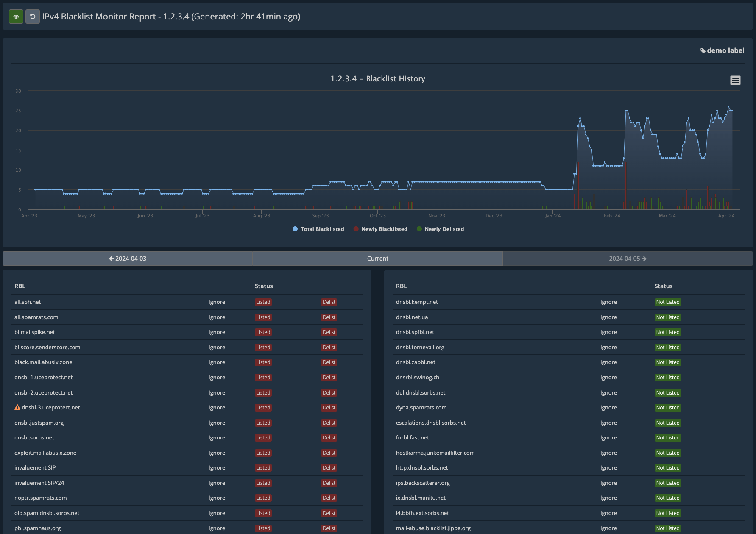The image size is (756, 534).
Task: Click the warning icon beside dnsbl-3.uceprotect.net
Action: [x=17, y=407]
